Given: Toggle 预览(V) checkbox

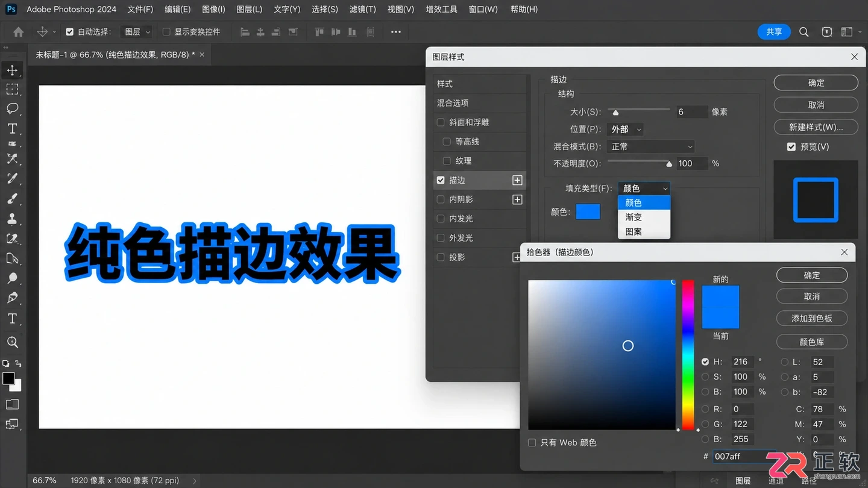Looking at the screenshot, I should click(x=791, y=146).
